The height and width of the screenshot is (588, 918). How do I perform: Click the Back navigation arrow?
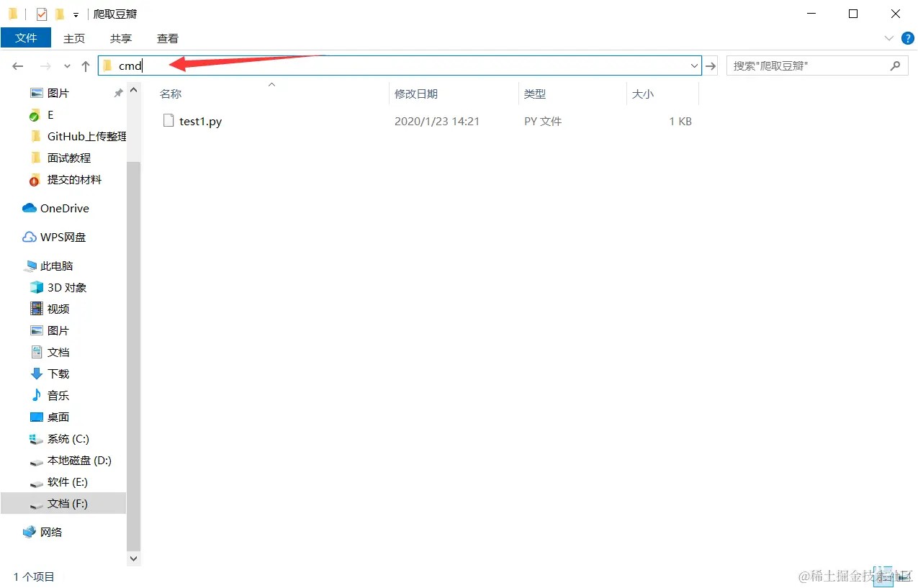click(18, 66)
